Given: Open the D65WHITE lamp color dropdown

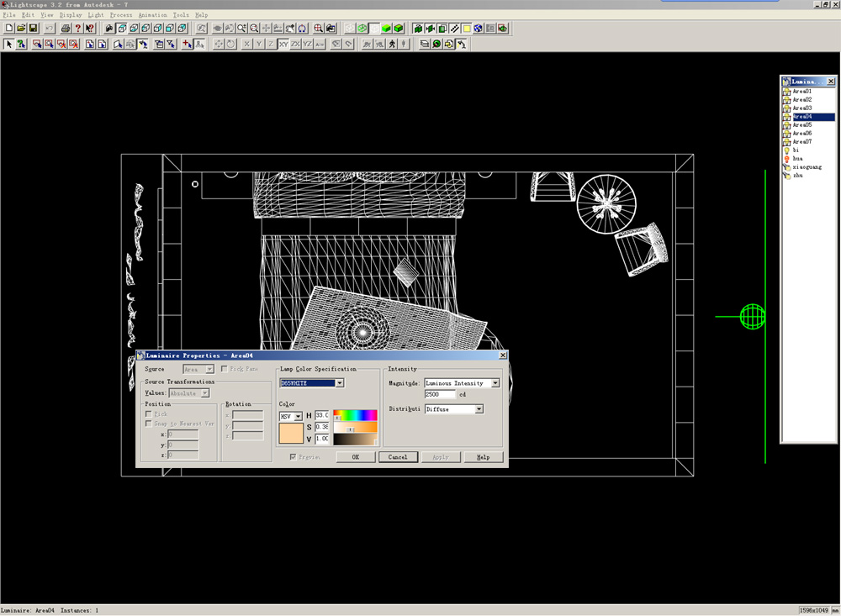Looking at the screenshot, I should [x=340, y=383].
